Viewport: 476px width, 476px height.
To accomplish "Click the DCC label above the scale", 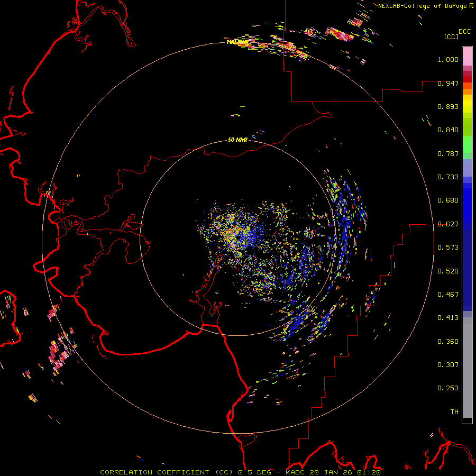I will click(465, 32).
